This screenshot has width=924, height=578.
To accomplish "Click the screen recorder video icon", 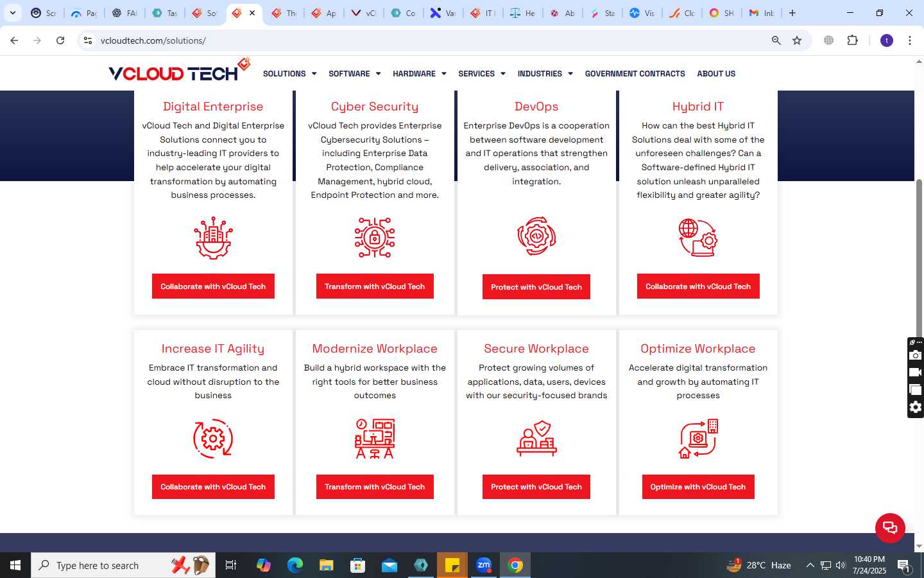I will [916, 372].
